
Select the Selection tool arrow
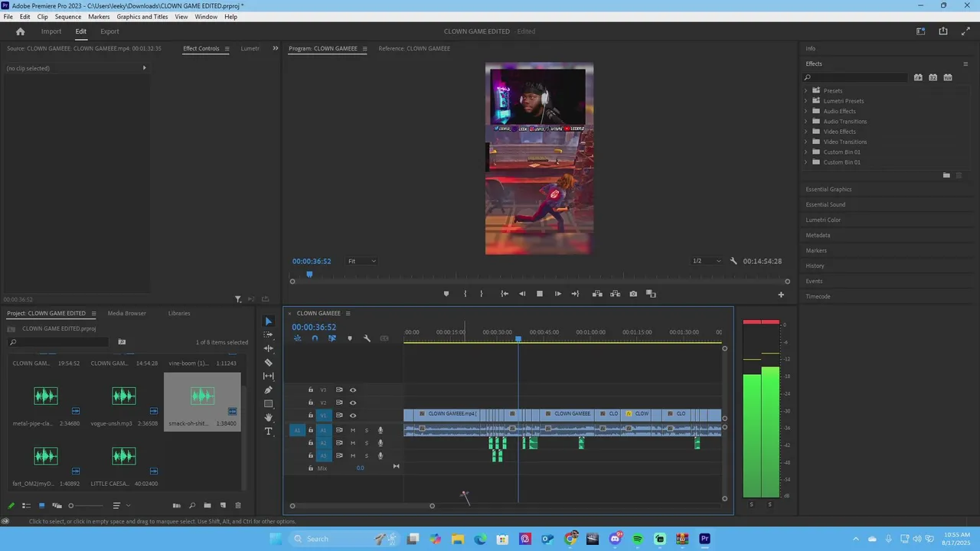[x=269, y=321]
